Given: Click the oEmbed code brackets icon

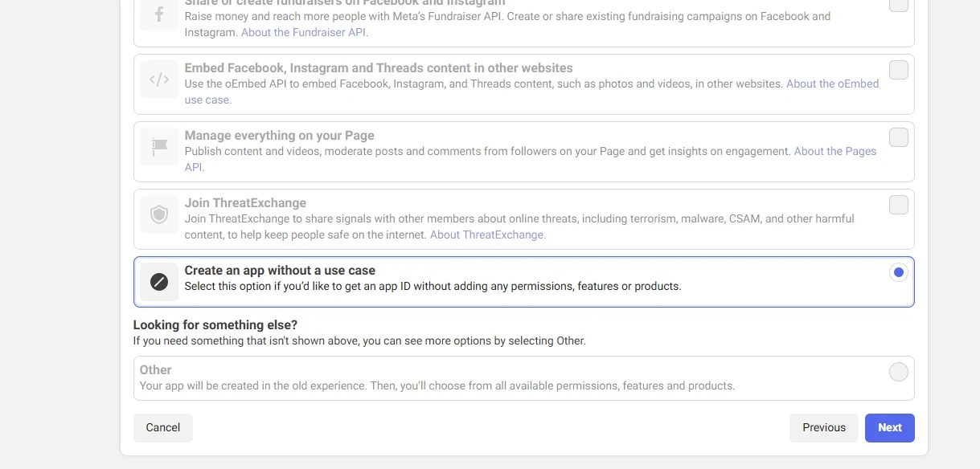Looking at the screenshot, I should 159,80.
